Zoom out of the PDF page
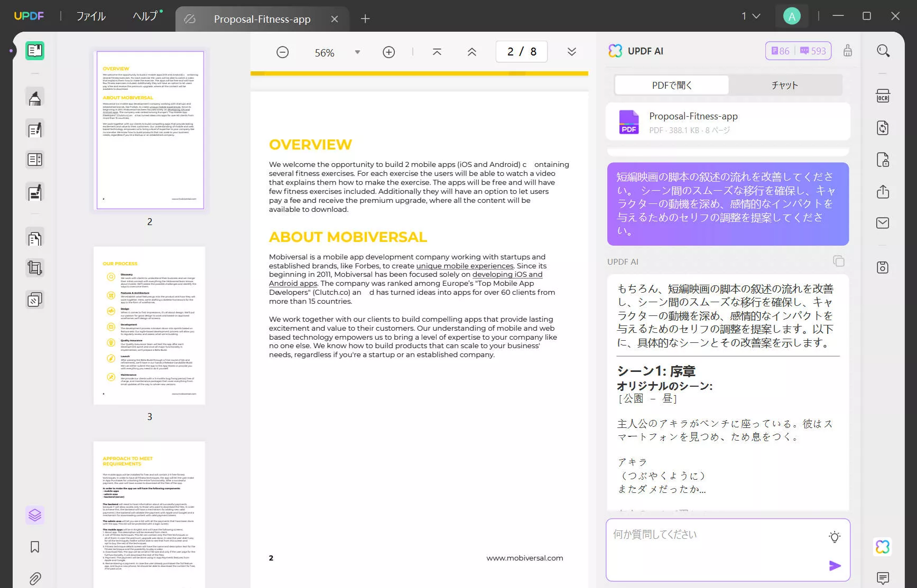 coord(283,52)
